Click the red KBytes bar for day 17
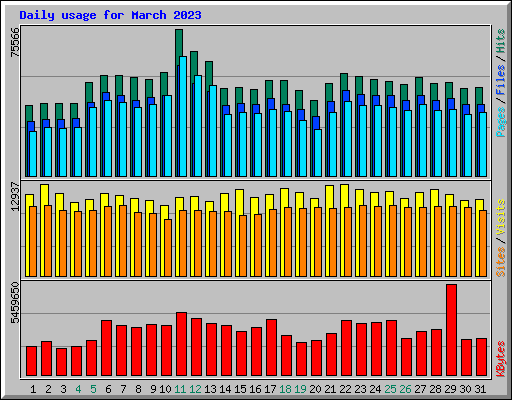The image size is (512, 400). 271,348
